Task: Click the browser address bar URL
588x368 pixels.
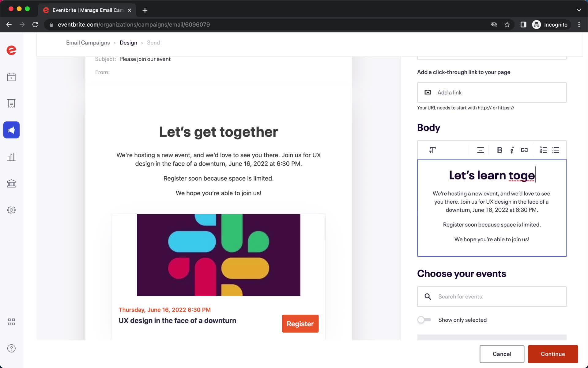Action: [134, 25]
